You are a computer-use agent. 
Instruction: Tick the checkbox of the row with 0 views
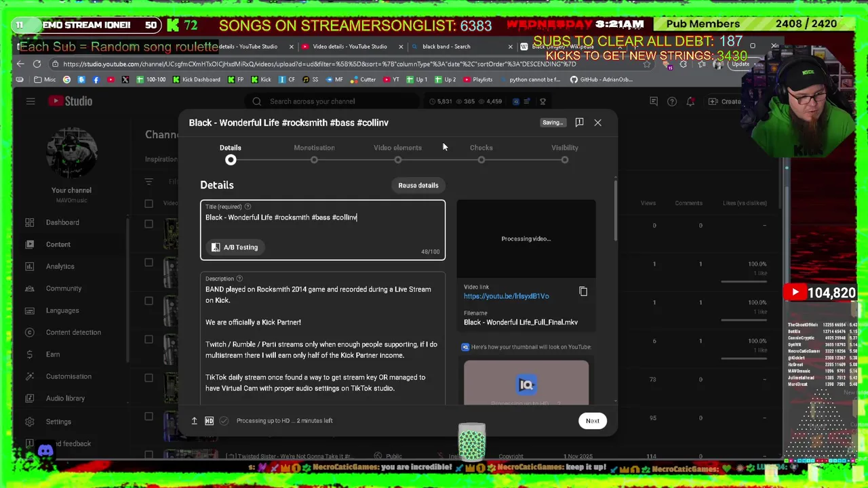click(x=149, y=225)
